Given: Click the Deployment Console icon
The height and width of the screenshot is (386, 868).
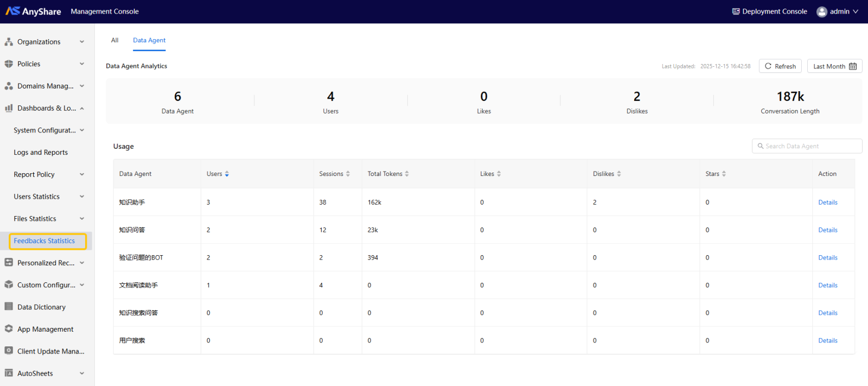Looking at the screenshot, I should click(x=736, y=11).
